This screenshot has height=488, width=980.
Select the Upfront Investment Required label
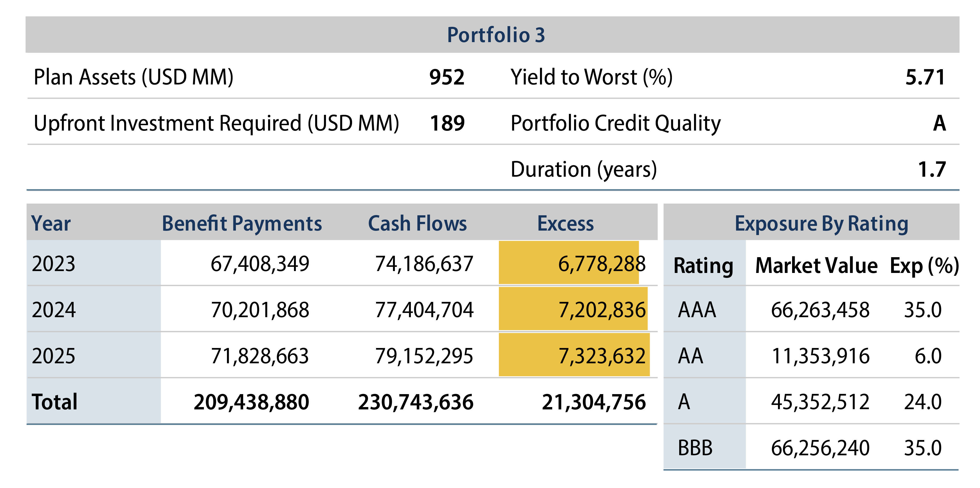pos(216,123)
